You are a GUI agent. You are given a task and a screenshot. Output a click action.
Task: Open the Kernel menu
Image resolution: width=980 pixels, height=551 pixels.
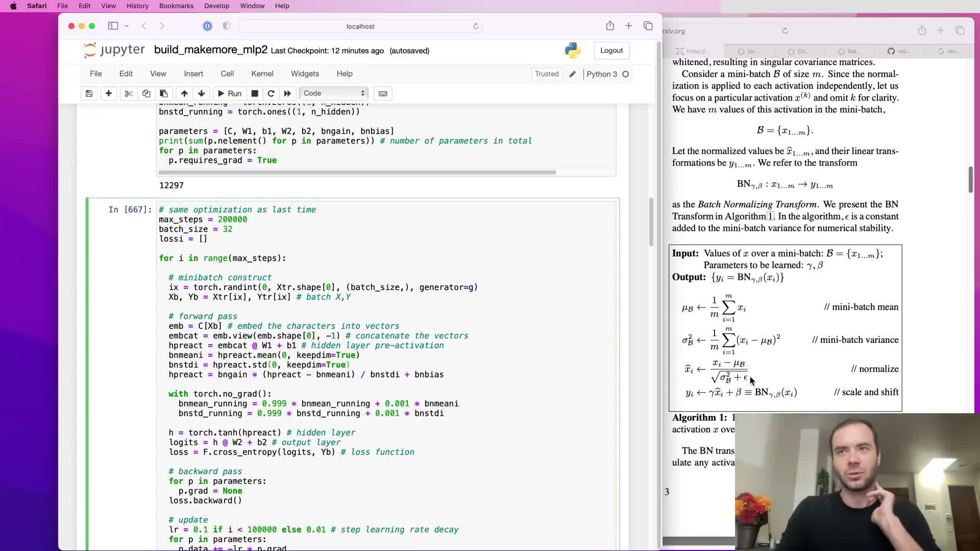click(x=262, y=74)
